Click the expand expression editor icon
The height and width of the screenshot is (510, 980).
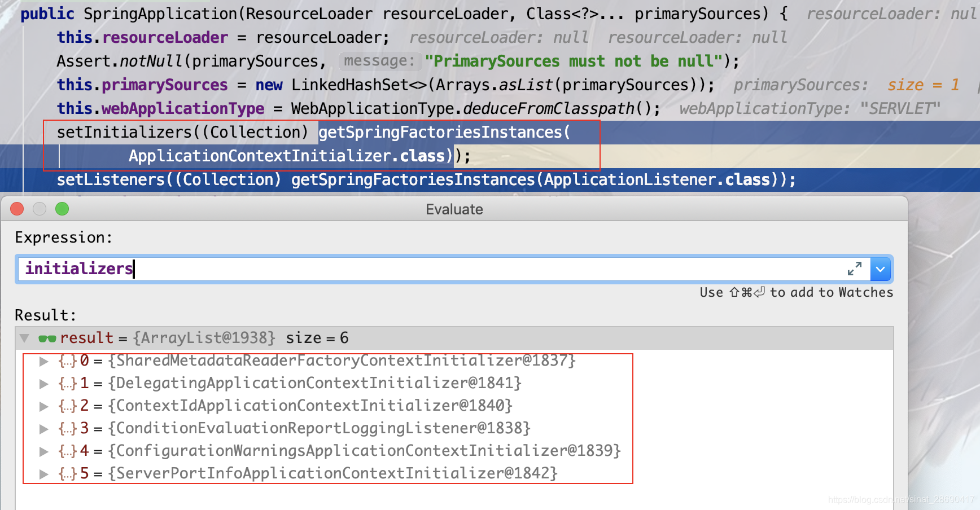click(855, 269)
